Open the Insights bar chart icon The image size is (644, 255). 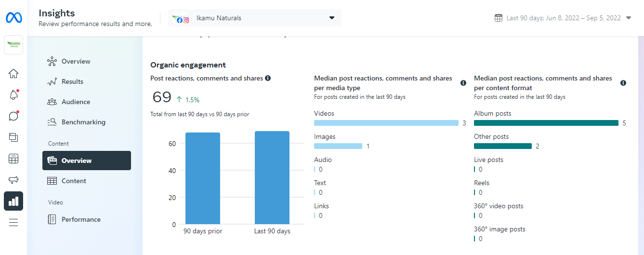pos(13,201)
